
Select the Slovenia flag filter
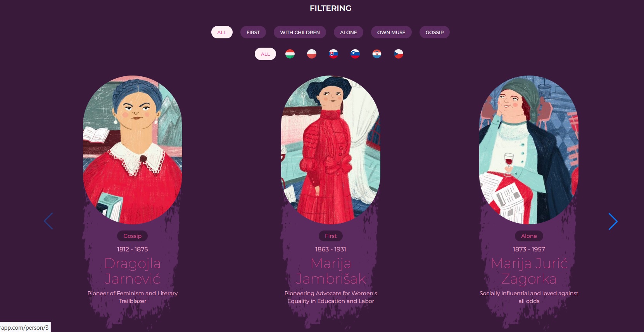pyautogui.click(x=355, y=54)
